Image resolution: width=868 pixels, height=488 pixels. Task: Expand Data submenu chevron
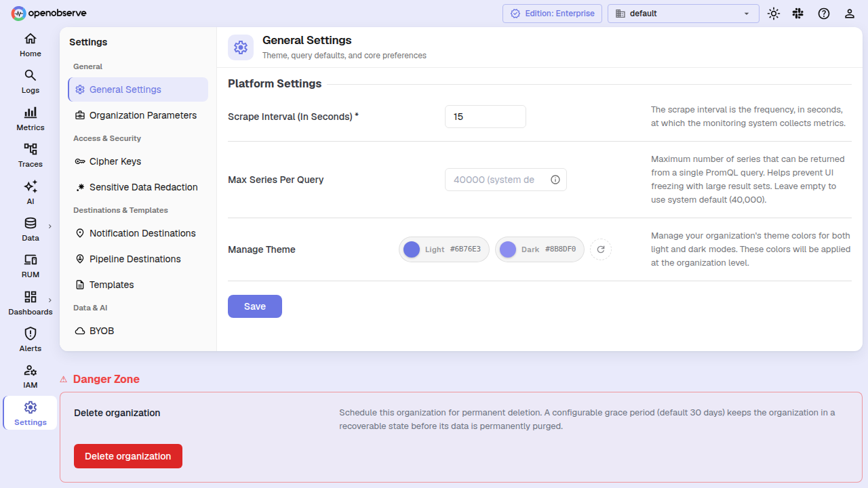50,226
